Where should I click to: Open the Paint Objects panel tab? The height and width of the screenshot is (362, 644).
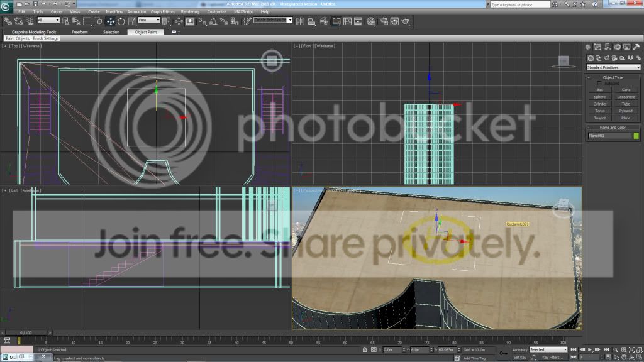[x=17, y=38]
